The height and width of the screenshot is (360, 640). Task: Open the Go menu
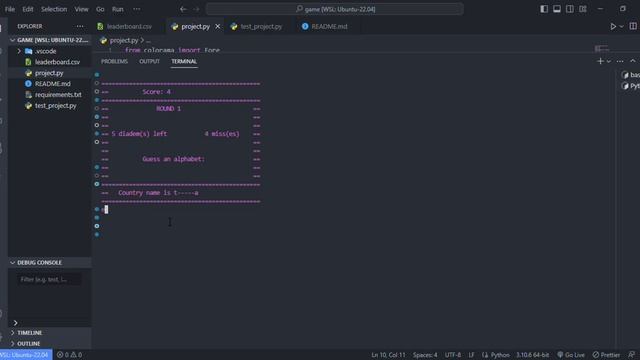(x=100, y=9)
